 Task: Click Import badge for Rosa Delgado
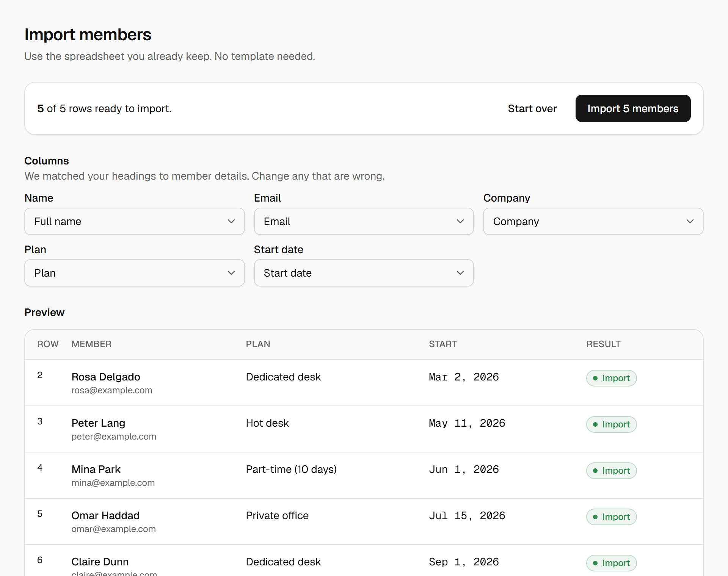click(x=611, y=378)
